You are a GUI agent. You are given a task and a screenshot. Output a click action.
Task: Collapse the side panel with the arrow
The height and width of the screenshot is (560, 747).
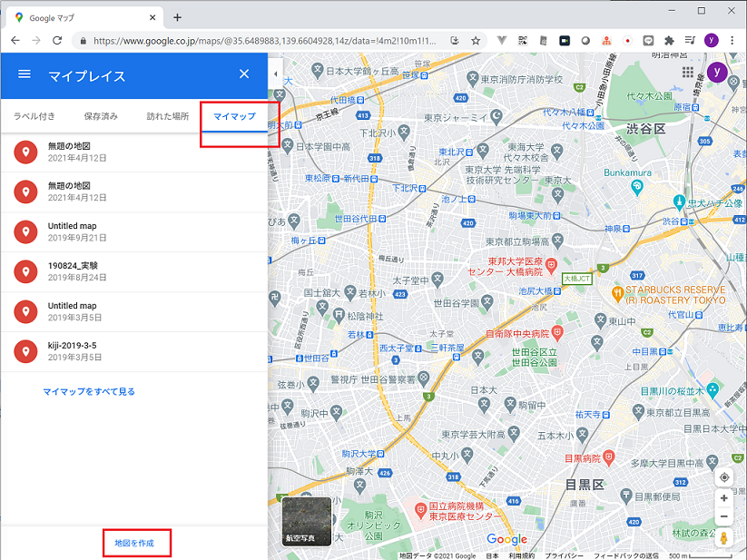click(275, 74)
